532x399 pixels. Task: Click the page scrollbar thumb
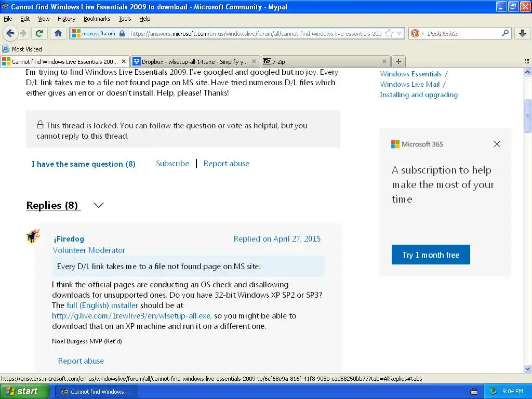(x=528, y=116)
